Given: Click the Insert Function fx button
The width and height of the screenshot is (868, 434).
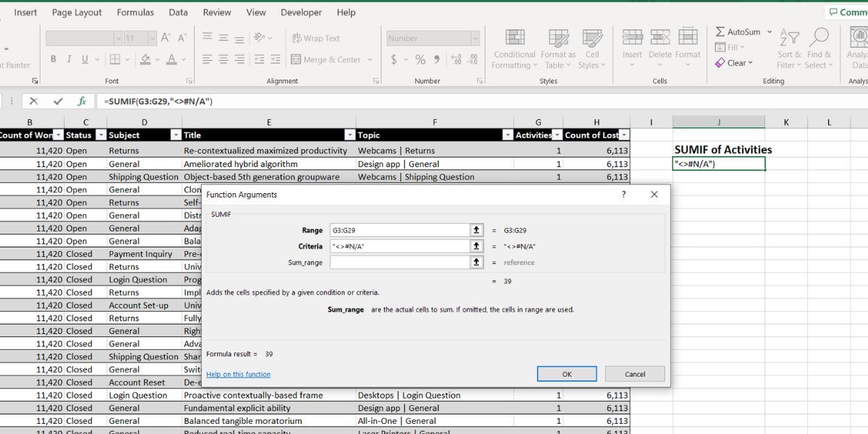Looking at the screenshot, I should pyautogui.click(x=82, y=101).
